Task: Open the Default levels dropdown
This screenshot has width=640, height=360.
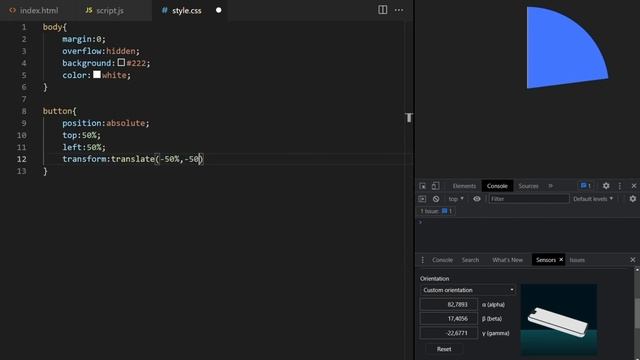Action: [x=593, y=199]
